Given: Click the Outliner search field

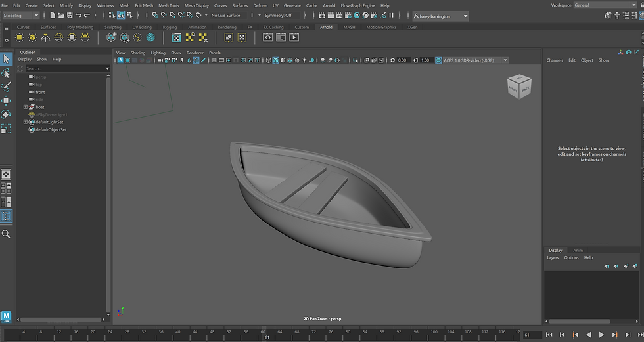Looking at the screenshot, I should 67,68.
